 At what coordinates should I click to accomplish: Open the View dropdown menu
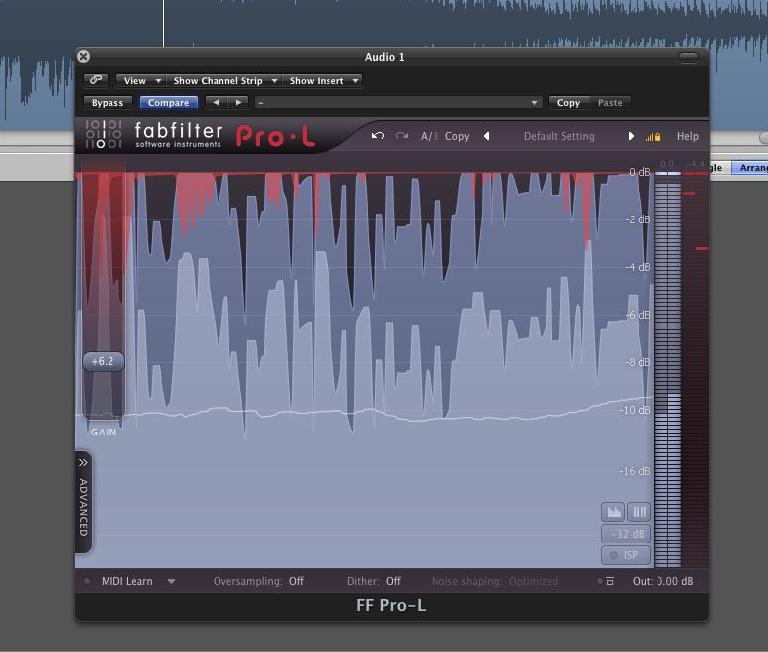140,80
